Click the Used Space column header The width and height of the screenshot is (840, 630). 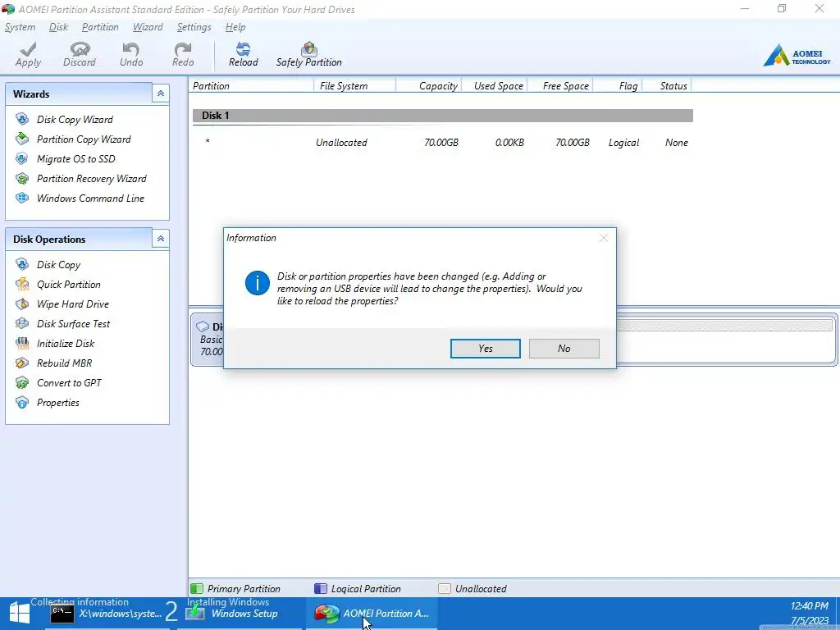tap(494, 85)
